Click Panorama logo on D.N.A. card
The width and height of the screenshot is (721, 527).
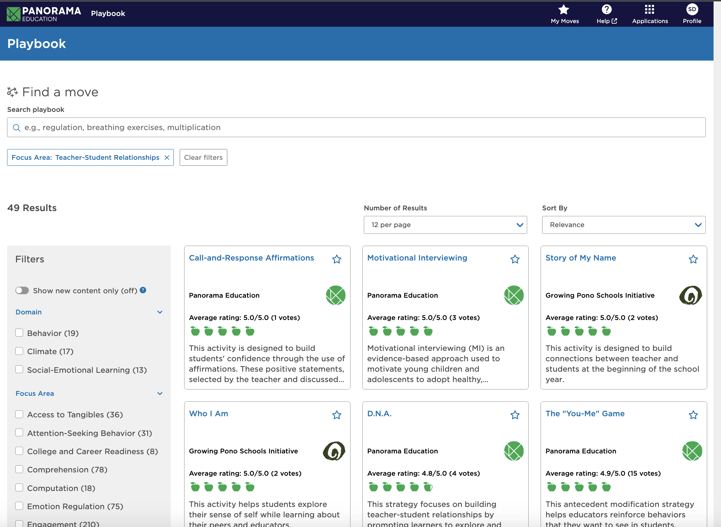coord(514,451)
